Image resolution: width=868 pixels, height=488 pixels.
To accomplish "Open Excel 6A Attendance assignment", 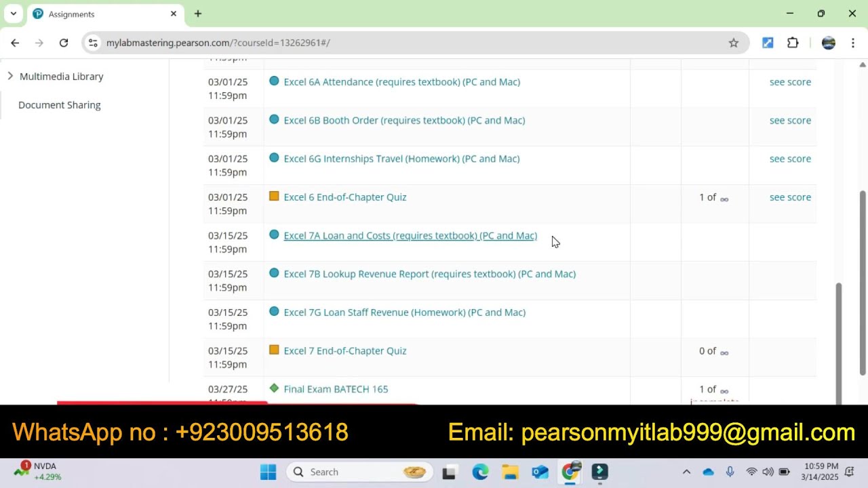I will pyautogui.click(x=402, y=82).
